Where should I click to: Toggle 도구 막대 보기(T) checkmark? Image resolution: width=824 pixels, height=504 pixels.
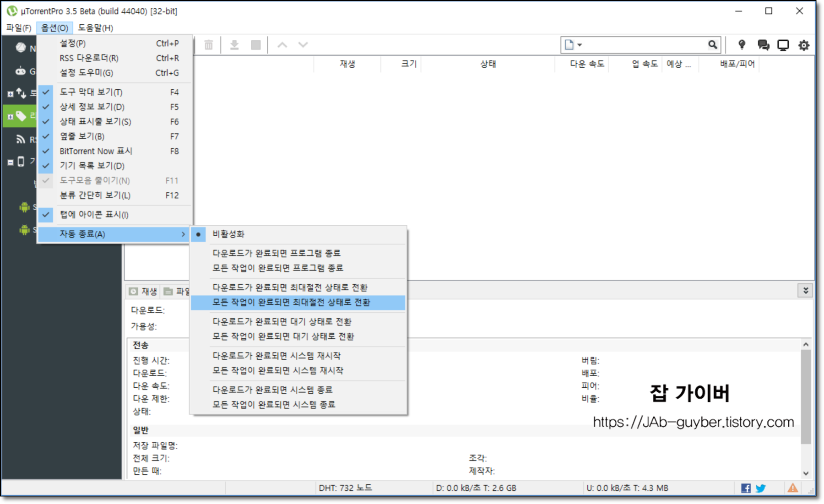pos(46,92)
